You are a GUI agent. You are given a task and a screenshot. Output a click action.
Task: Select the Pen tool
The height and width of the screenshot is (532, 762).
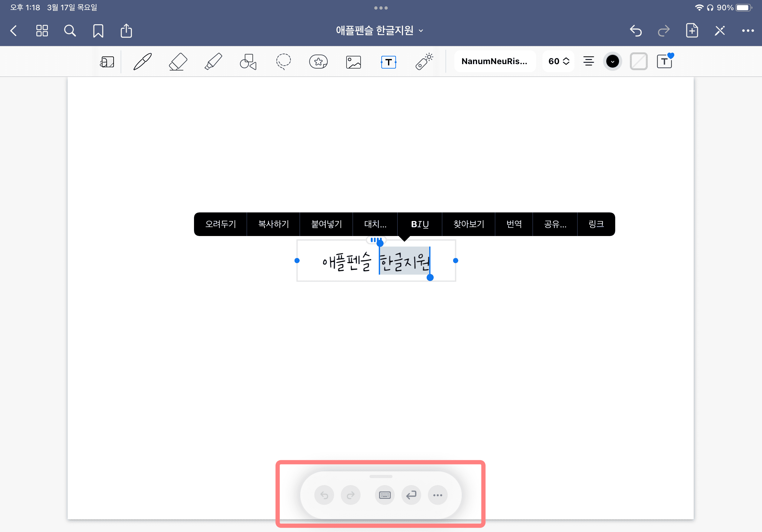[142, 62]
